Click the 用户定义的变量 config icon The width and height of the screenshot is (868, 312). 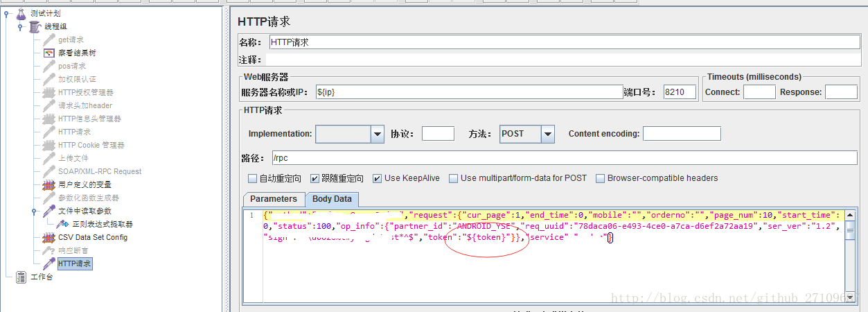click(48, 184)
